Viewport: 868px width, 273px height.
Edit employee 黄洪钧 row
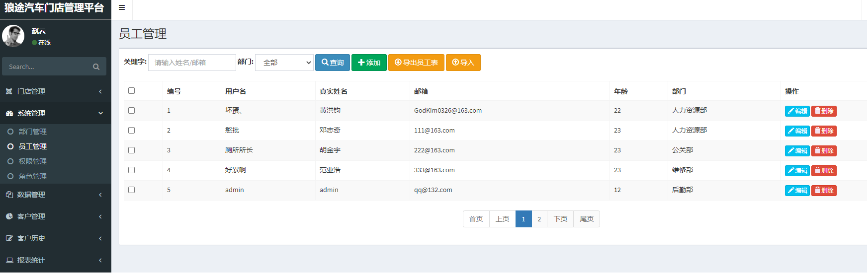(797, 111)
